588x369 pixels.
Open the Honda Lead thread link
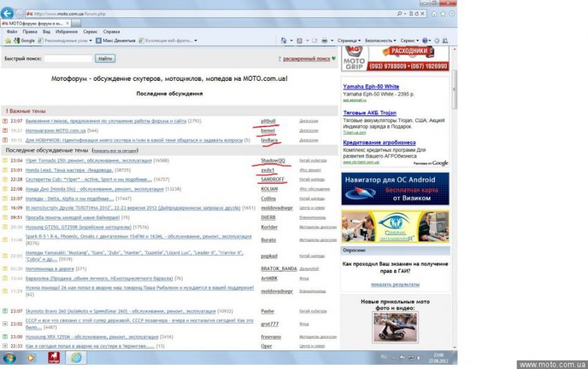pyautogui.click(x=69, y=170)
